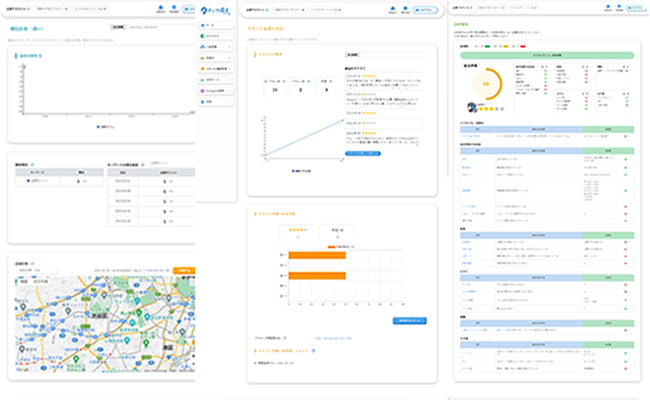This screenshot has height=400, width=650.
Task: Expand the teal-icon sidebar item chevron
Action: 229,80
